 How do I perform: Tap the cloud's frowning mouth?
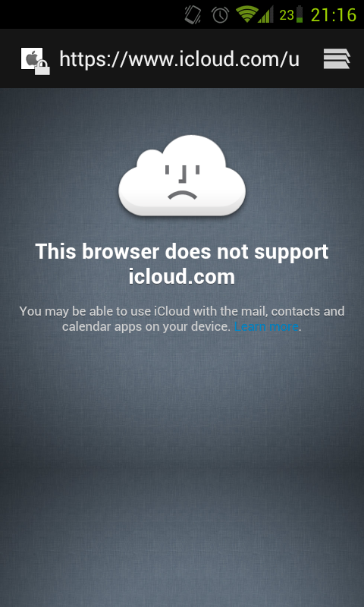(x=182, y=195)
